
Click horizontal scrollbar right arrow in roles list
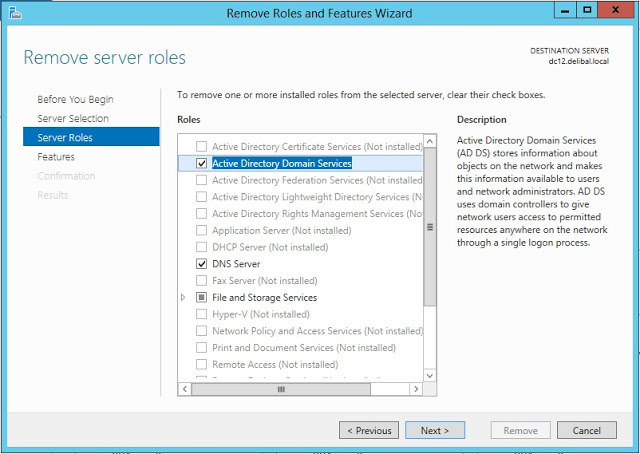pos(417,388)
